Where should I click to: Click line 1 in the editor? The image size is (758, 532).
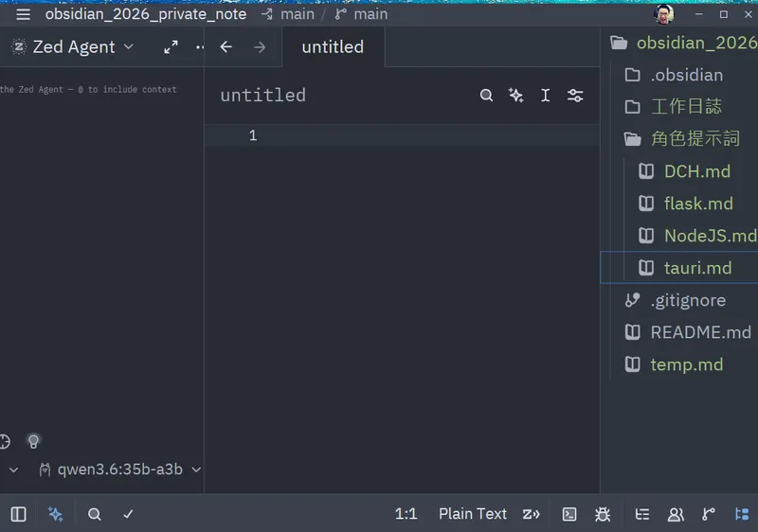click(x=402, y=135)
